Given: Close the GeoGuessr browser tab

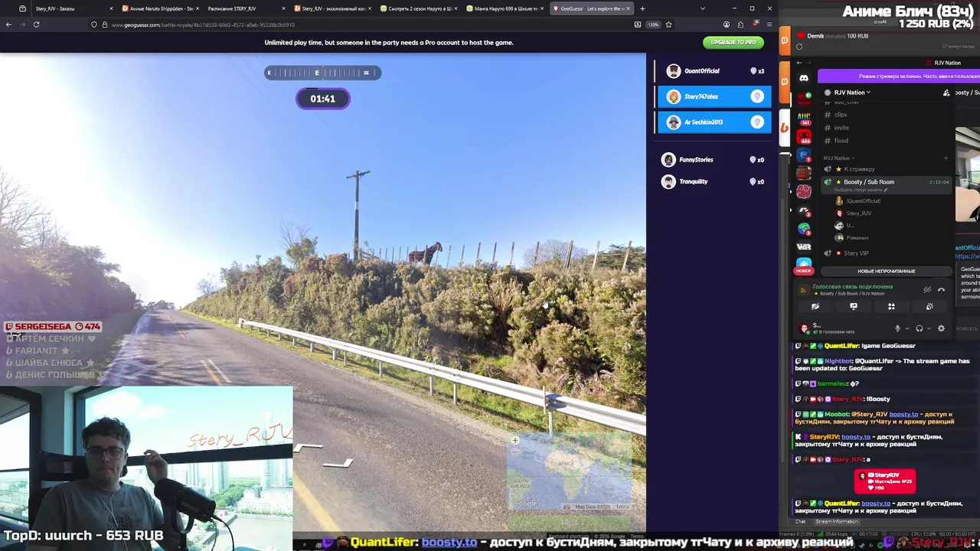Looking at the screenshot, I should 629,8.
